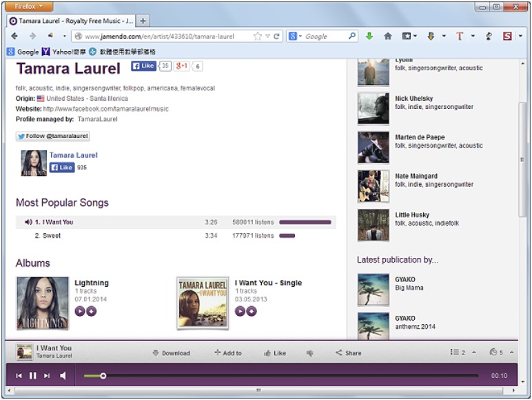Click the horizontal scrollbar at window bottom
This screenshot has height=400, width=532.
tap(259, 390)
